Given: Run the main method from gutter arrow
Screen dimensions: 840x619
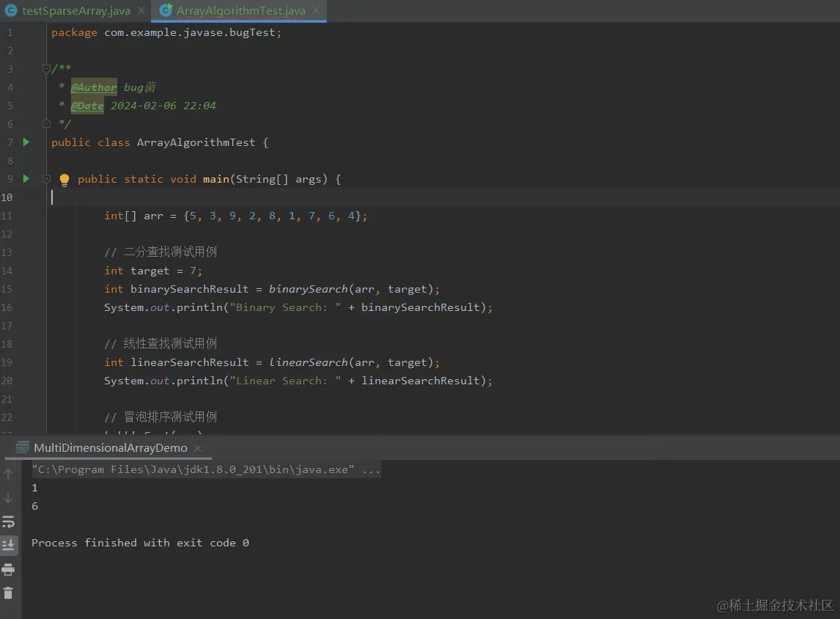Looking at the screenshot, I should pyautogui.click(x=26, y=178).
